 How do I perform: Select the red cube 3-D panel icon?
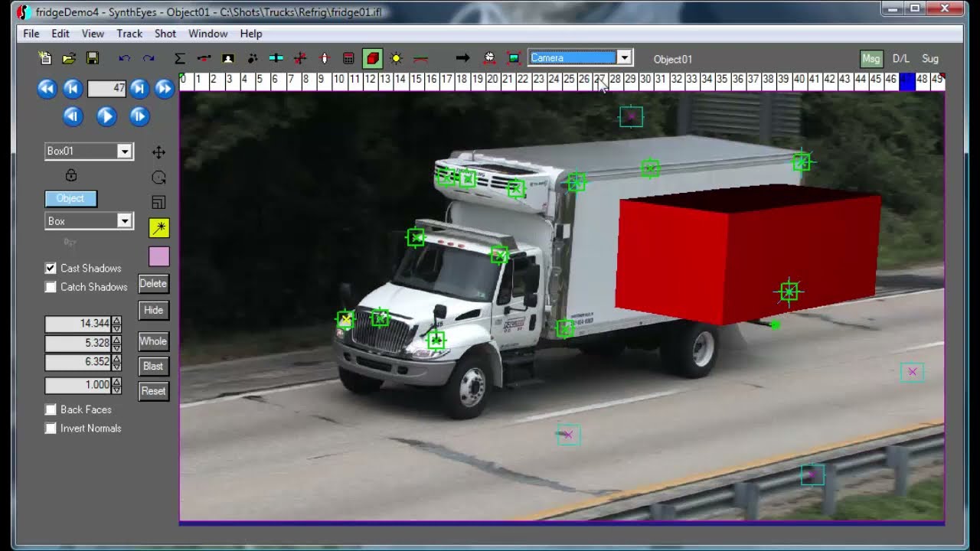coord(372,58)
